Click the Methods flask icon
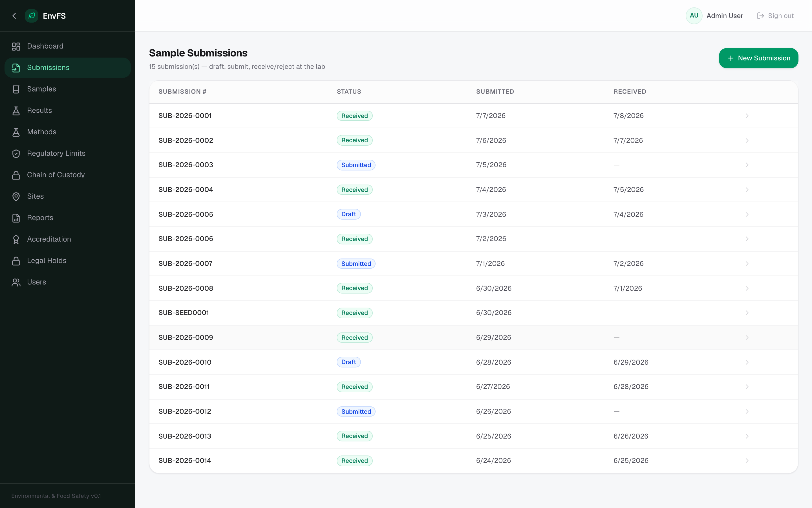812x508 pixels. [16, 132]
